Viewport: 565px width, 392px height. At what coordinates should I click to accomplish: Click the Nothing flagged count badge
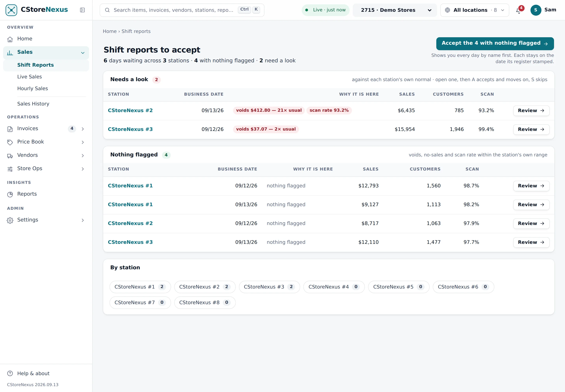click(166, 155)
